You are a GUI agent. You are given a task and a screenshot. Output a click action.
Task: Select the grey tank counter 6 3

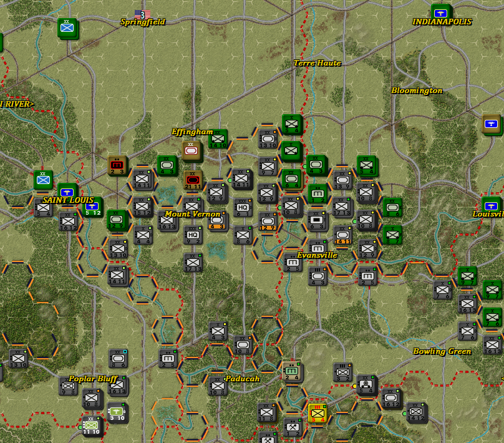317,220
